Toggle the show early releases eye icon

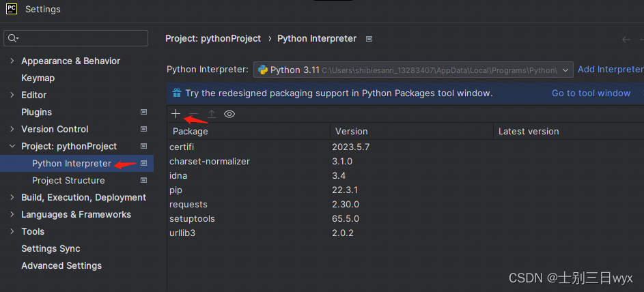(229, 114)
